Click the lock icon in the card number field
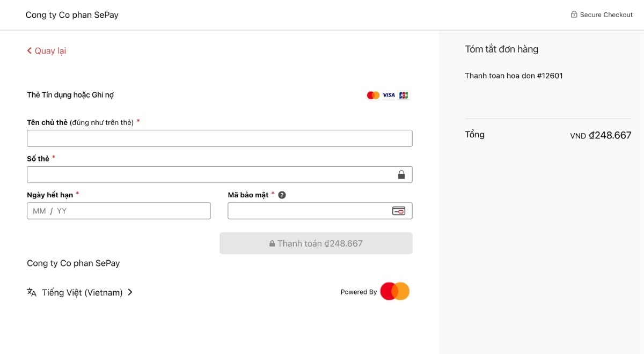Viewport: 644px width, 354px height. 401,174
